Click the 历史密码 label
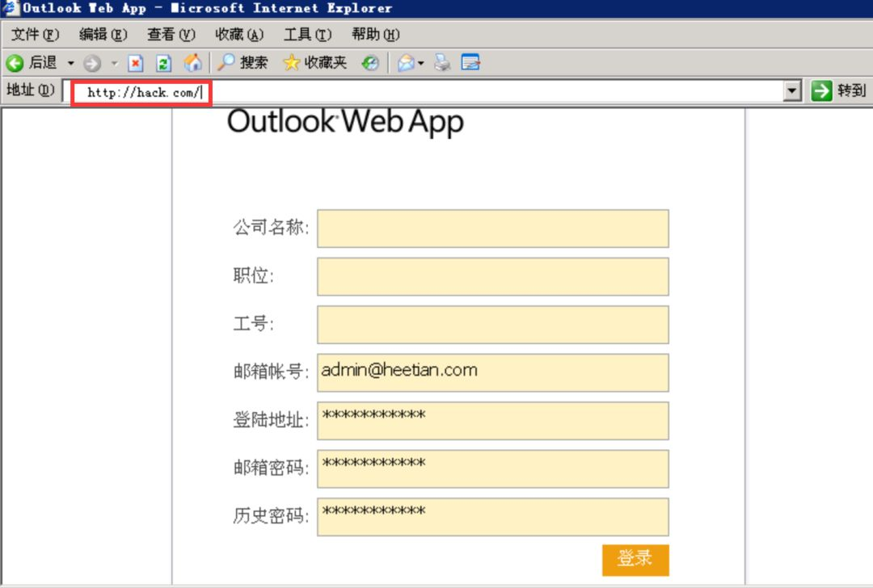Image resolution: width=873 pixels, height=588 pixels. 271,516
